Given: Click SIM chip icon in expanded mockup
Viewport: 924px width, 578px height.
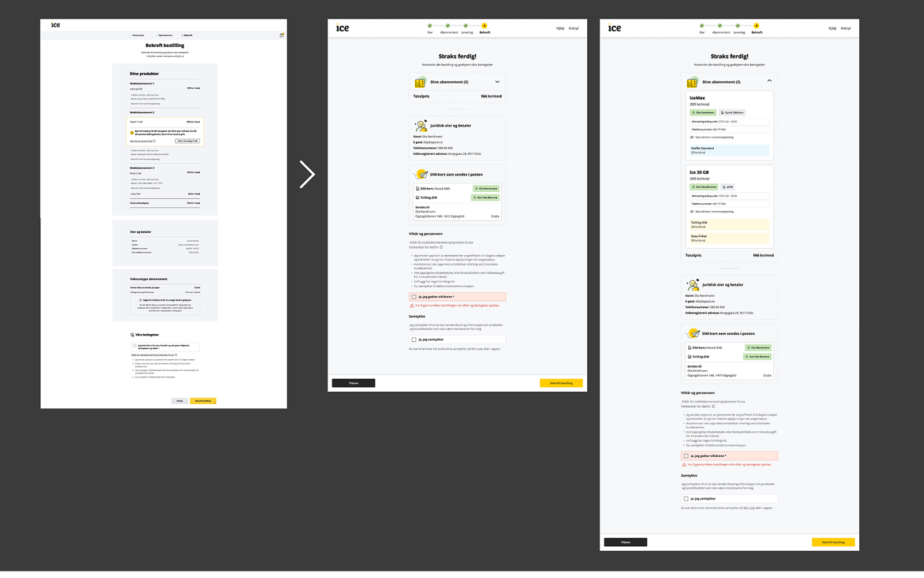Looking at the screenshot, I should click(692, 83).
